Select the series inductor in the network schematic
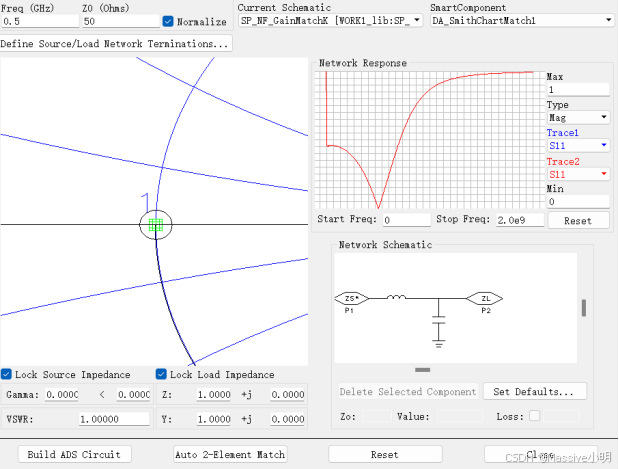Image resolution: width=619 pixels, height=469 pixels. pyautogui.click(x=396, y=297)
